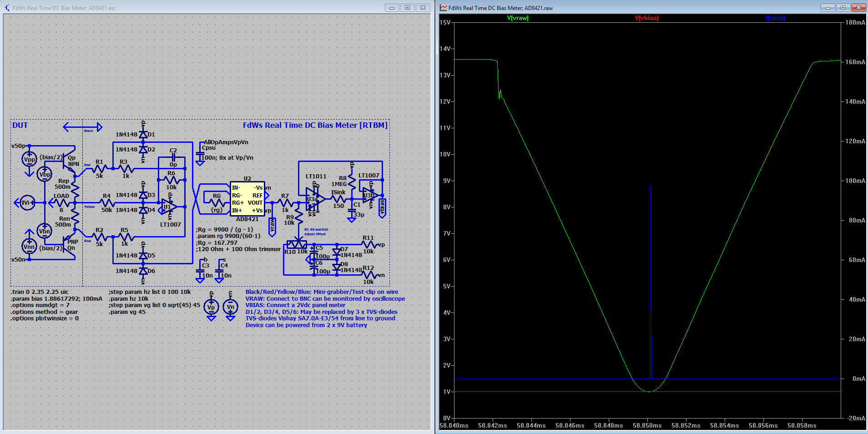Select the Vbn voltage source

(45, 231)
